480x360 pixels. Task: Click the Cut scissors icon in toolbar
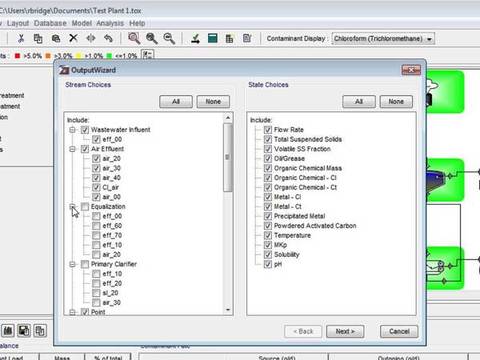click(x=21, y=39)
